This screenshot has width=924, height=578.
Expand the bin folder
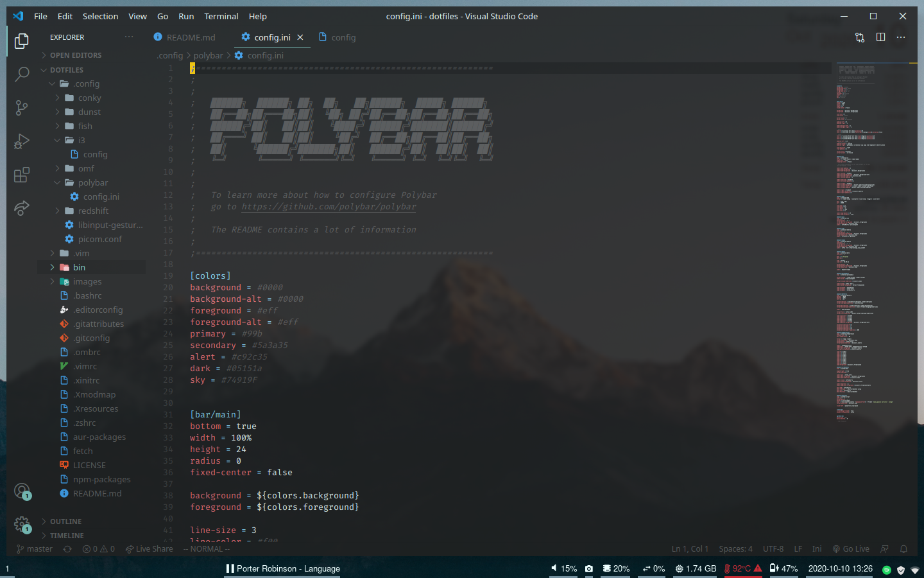[79, 267]
